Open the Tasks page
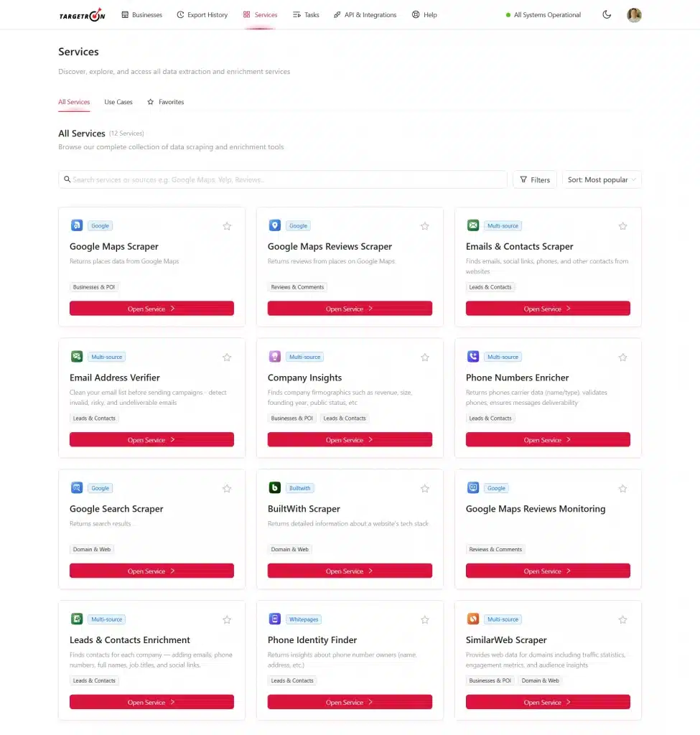 pyautogui.click(x=306, y=15)
